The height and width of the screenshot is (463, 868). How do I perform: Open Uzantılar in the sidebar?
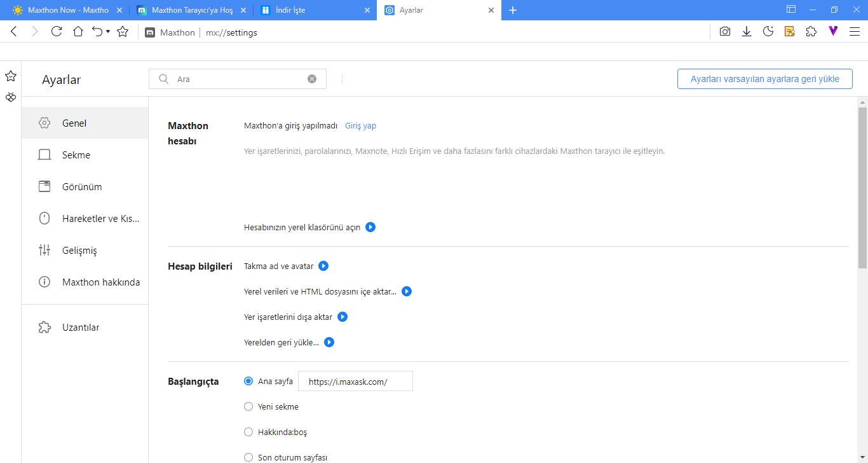(x=85, y=328)
